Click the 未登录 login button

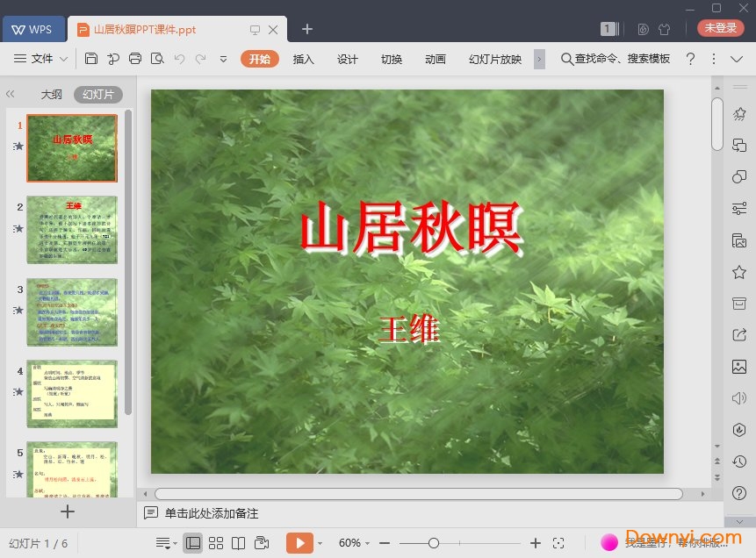coord(720,27)
